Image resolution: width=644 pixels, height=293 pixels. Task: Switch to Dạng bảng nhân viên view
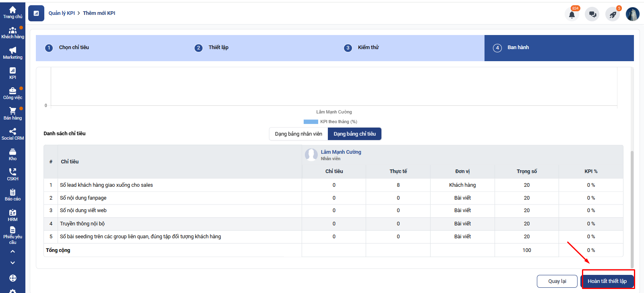click(298, 134)
